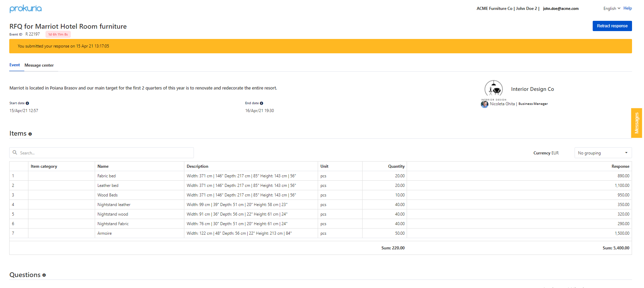Click the Questions info icon

coord(44,275)
